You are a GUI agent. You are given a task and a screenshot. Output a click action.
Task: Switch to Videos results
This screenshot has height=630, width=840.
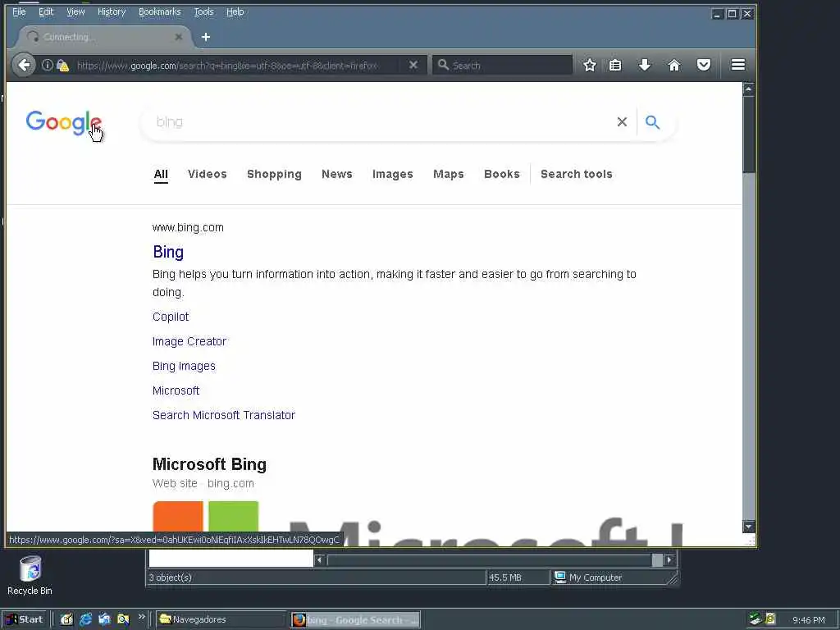[x=208, y=174]
